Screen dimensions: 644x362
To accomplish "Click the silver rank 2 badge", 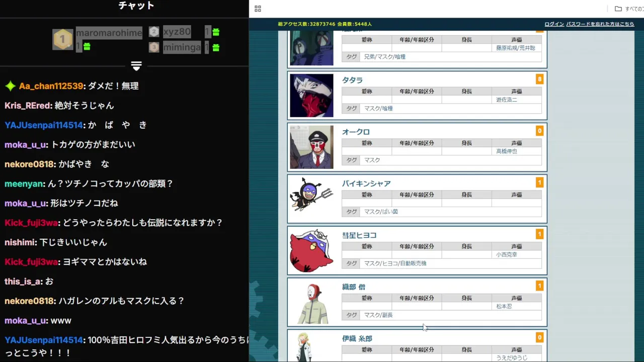I will (154, 32).
